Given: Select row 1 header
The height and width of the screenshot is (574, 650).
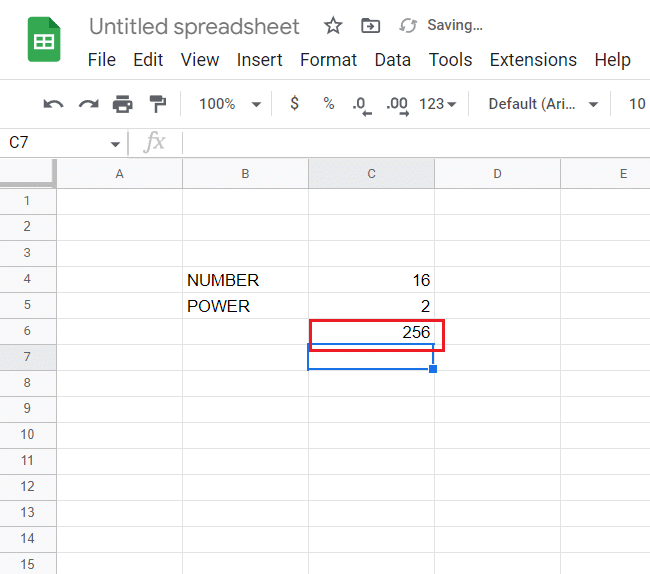Looking at the screenshot, I should (27, 201).
